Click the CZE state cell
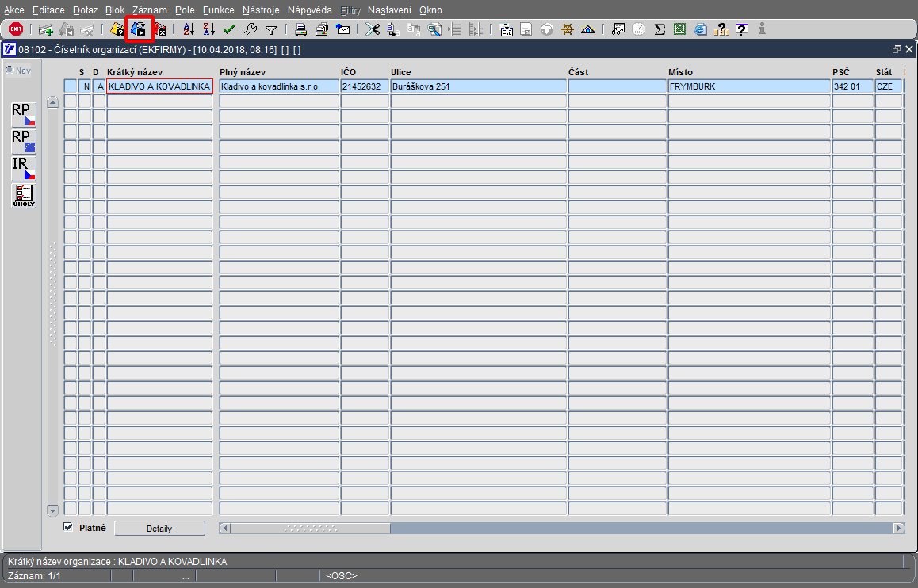Image resolution: width=918 pixels, height=588 pixels. [888, 86]
